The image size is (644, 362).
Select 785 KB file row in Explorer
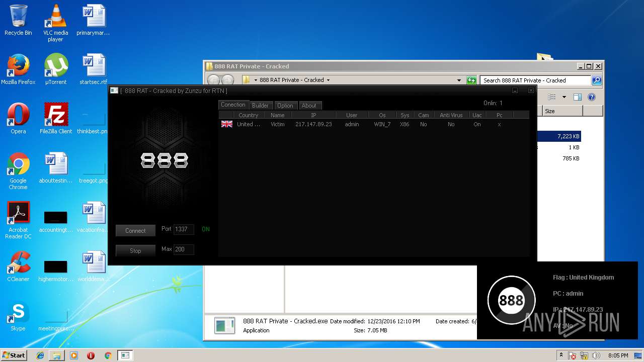[x=559, y=158]
